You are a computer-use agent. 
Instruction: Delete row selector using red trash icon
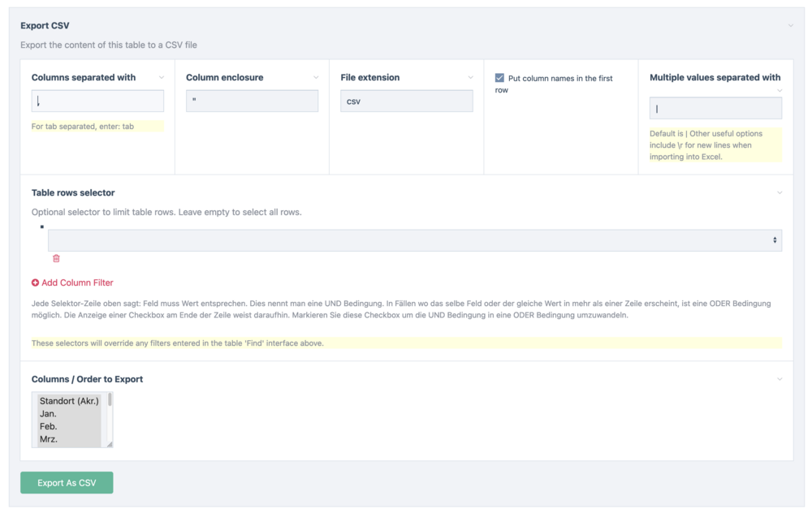point(56,258)
